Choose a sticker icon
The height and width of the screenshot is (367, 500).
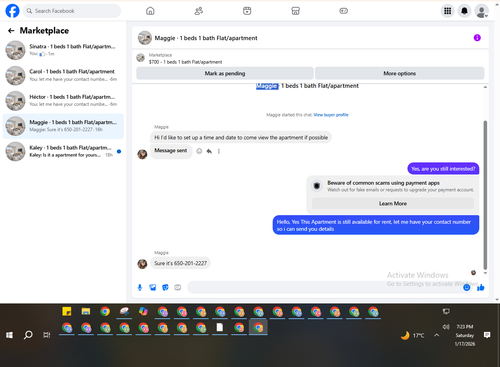click(165, 287)
